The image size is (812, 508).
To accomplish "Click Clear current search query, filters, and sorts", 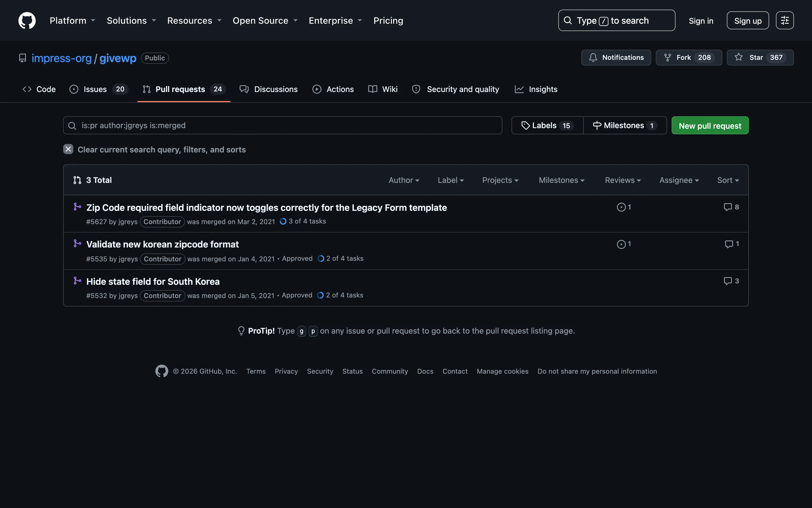I will pos(154,150).
